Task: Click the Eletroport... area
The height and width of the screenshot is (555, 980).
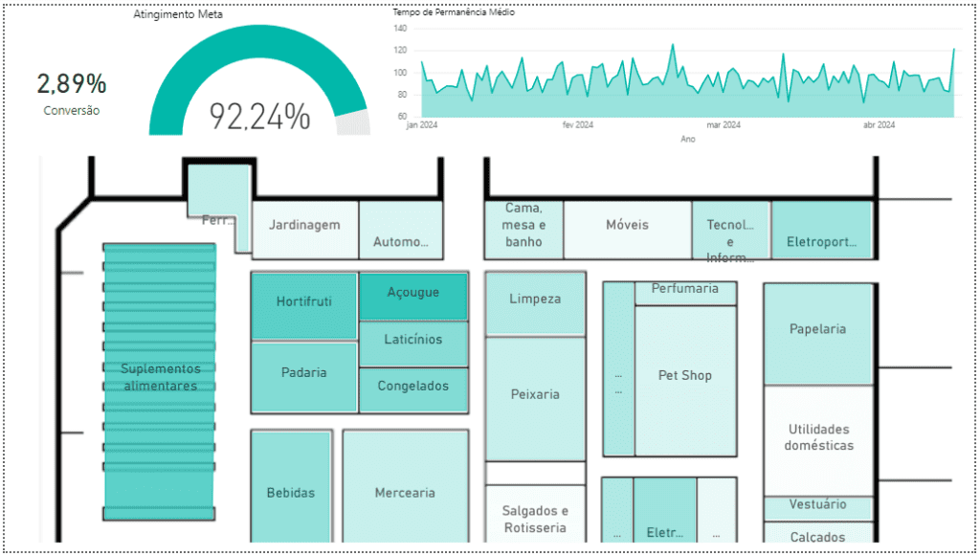Action: coord(821,230)
